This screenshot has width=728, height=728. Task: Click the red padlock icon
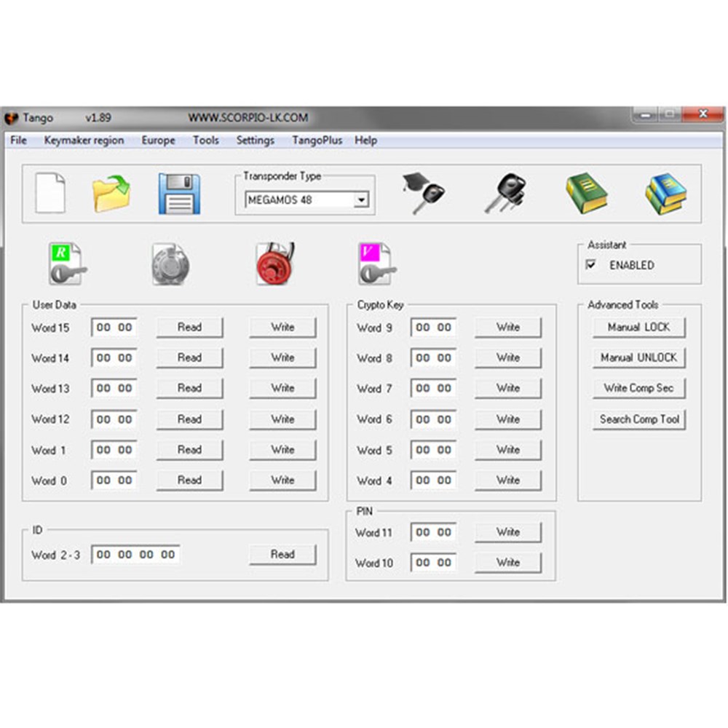coord(275,264)
